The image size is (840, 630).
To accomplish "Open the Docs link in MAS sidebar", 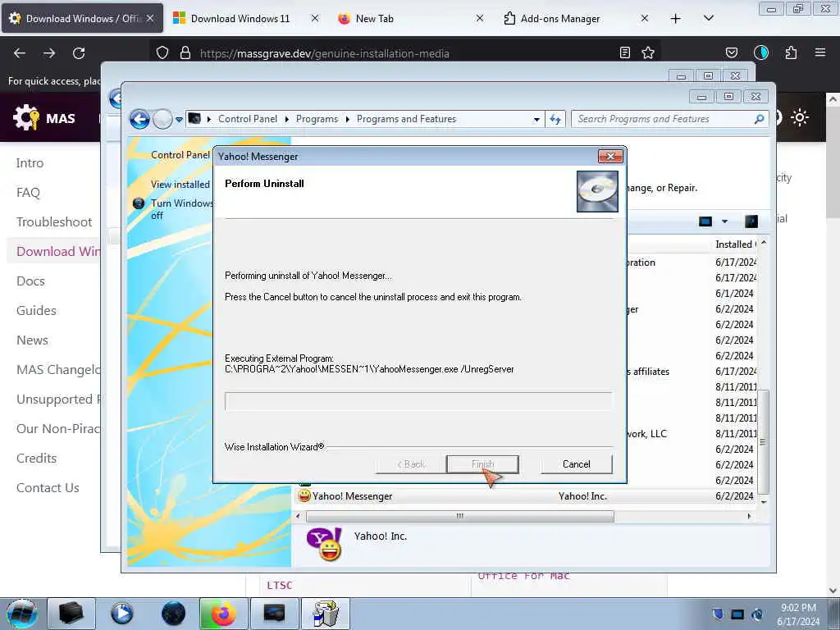I will click(x=30, y=281).
